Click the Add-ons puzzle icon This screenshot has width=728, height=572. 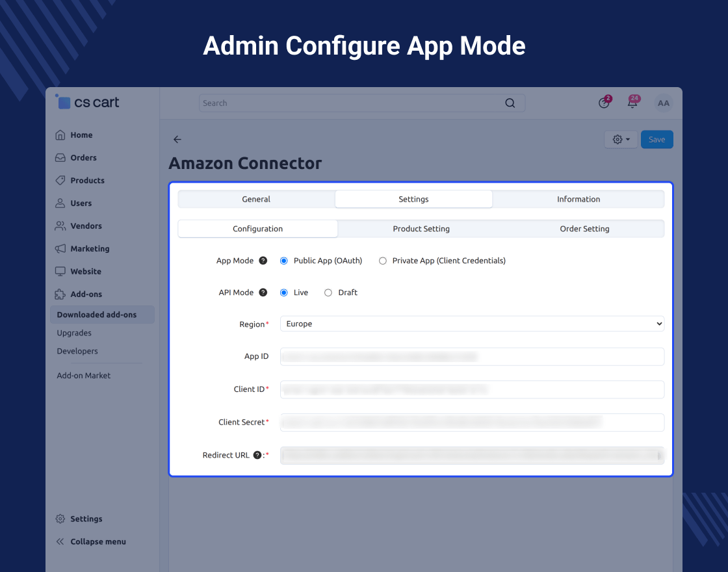pyautogui.click(x=60, y=294)
